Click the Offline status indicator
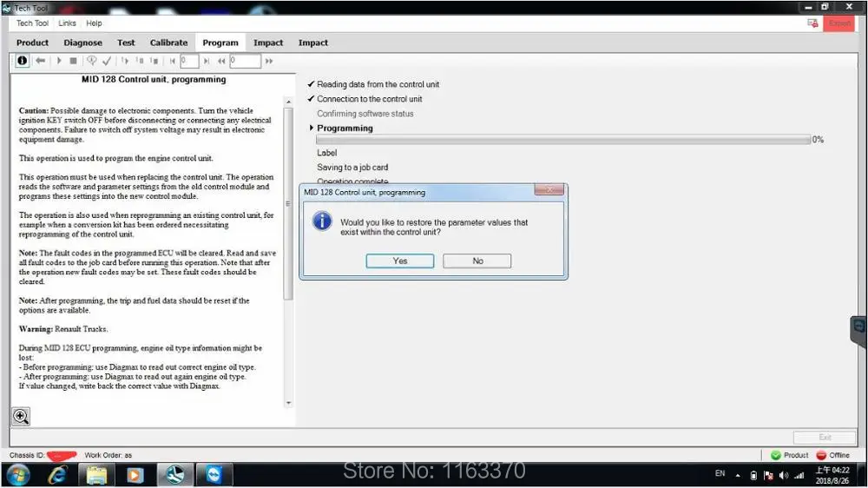Screen dimensions: 868x488 click(832, 455)
